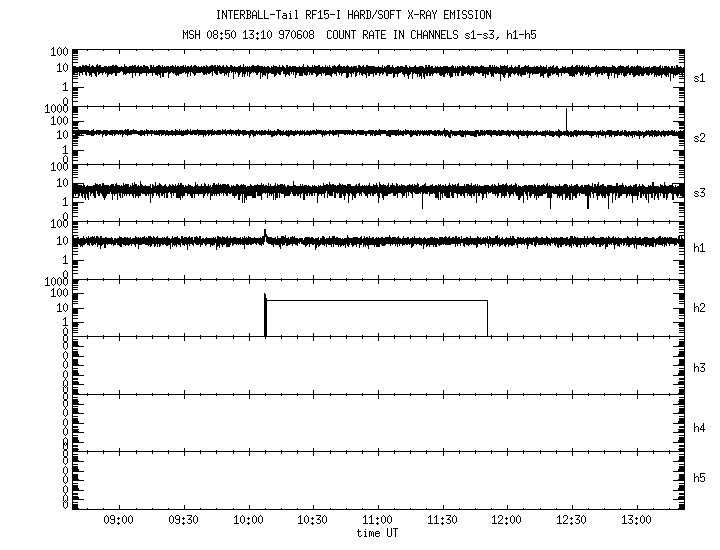
Task: Click the 12:30 time axis tick label
Action: click(571, 520)
